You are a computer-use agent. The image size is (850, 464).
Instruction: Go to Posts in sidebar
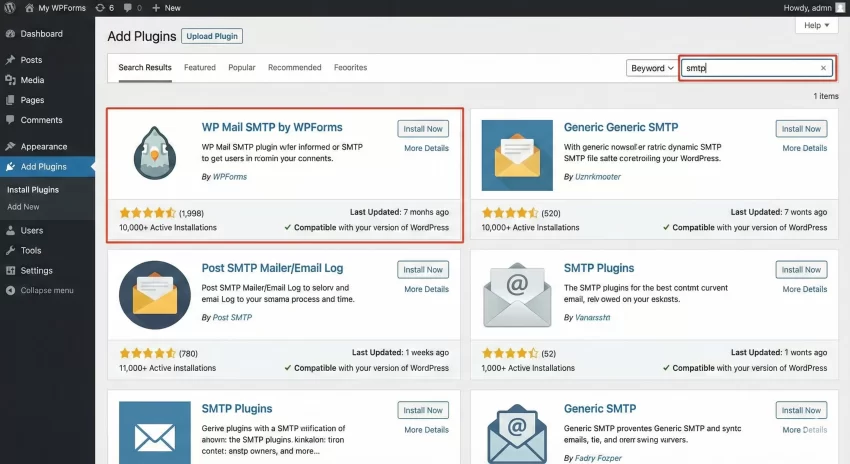31,60
